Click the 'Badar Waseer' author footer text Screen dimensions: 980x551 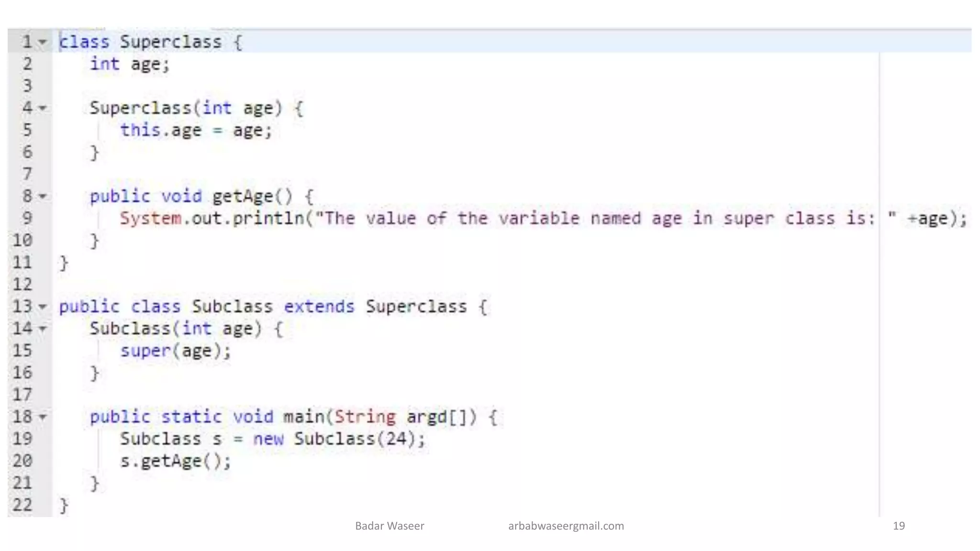[x=390, y=526]
